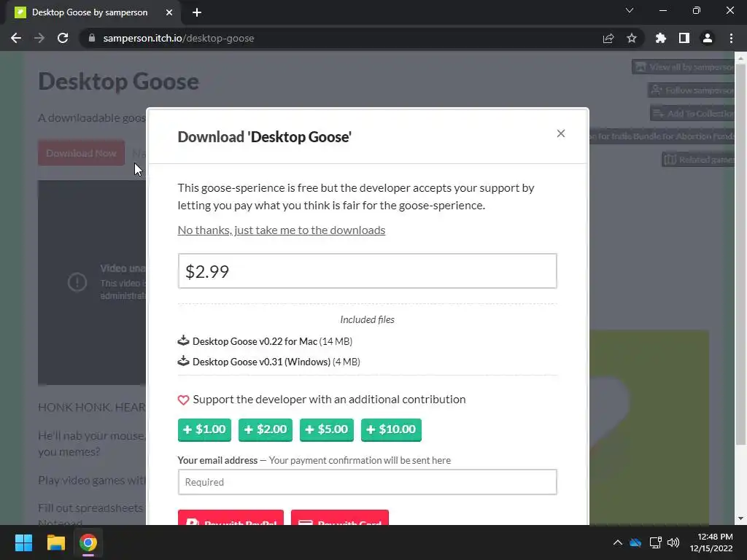Click the scrollbar down arrow

[x=740, y=518]
